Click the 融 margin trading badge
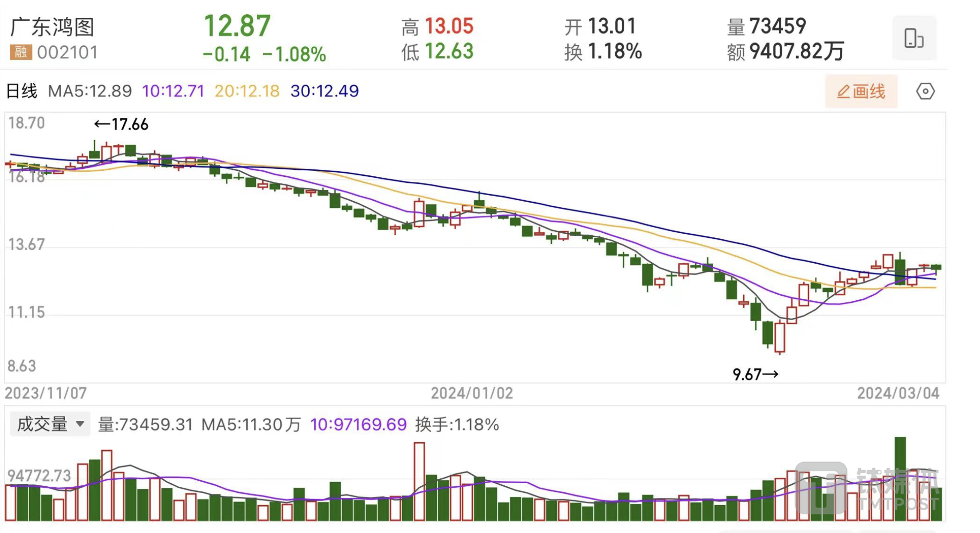 21,52
